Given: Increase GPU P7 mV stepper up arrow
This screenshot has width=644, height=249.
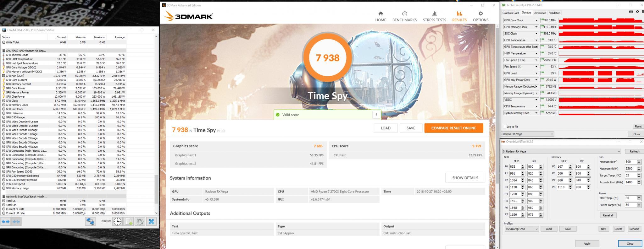Looking at the screenshot, I should coord(541,214).
